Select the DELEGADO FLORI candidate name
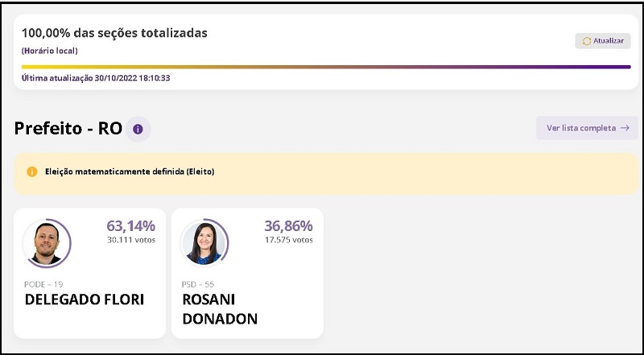The height and width of the screenshot is (355, 644). tap(85, 300)
